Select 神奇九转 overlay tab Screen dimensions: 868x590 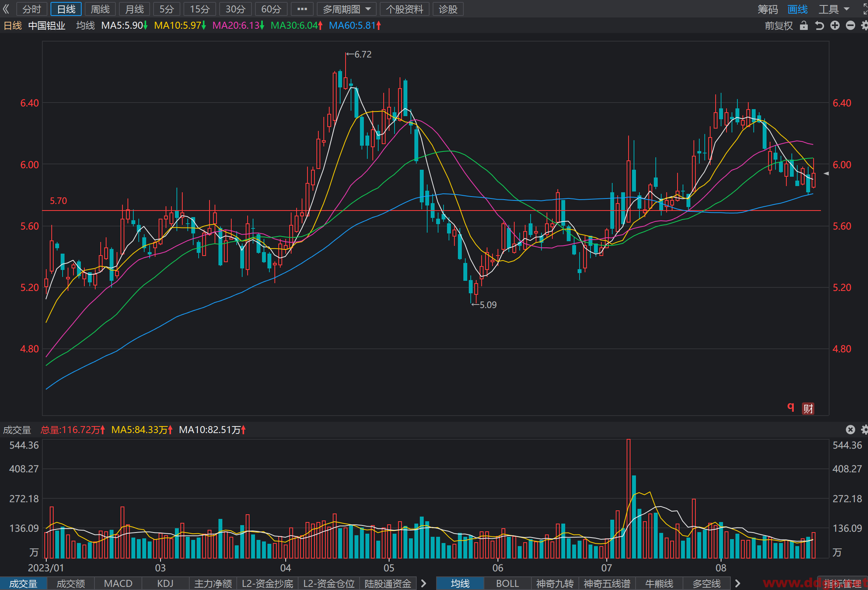tap(555, 583)
